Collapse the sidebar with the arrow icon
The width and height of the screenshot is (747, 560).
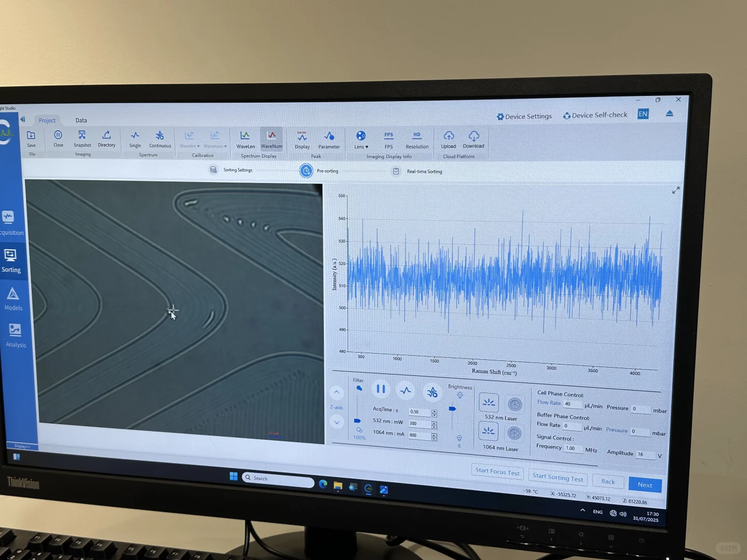22,119
